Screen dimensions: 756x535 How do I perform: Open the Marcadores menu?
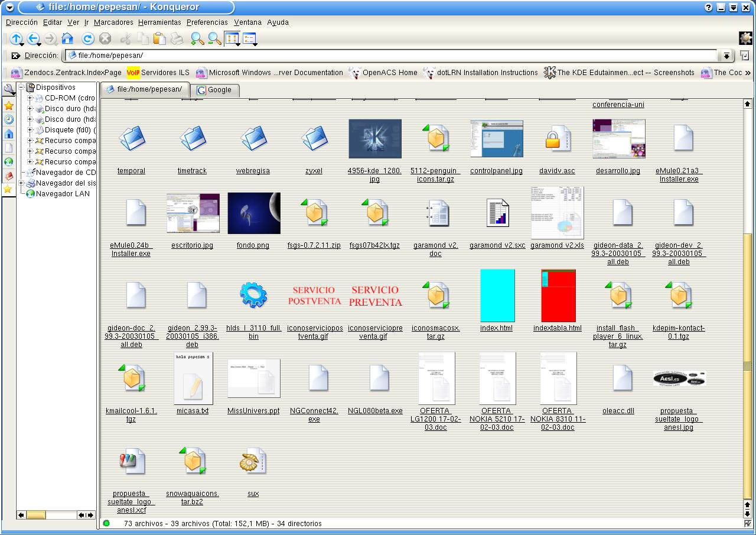(113, 22)
